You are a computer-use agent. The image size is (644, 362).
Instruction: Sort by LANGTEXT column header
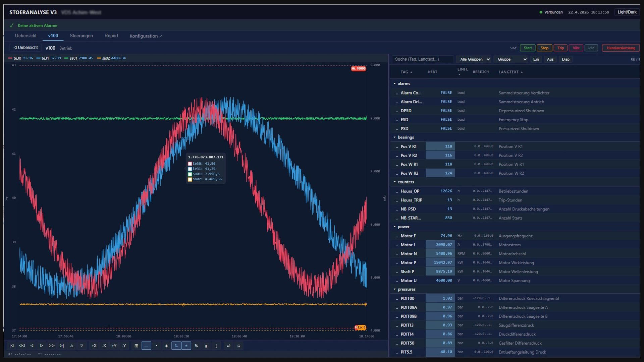511,72
